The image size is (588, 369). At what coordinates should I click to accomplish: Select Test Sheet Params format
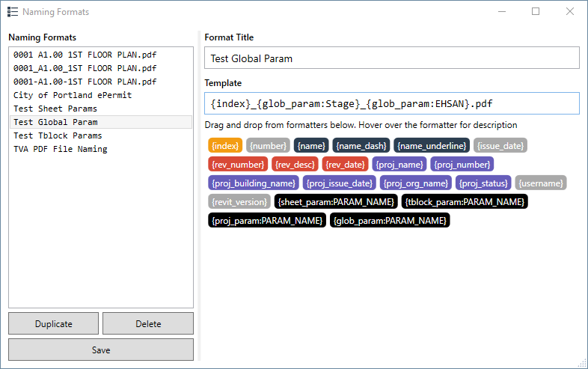pos(101,109)
